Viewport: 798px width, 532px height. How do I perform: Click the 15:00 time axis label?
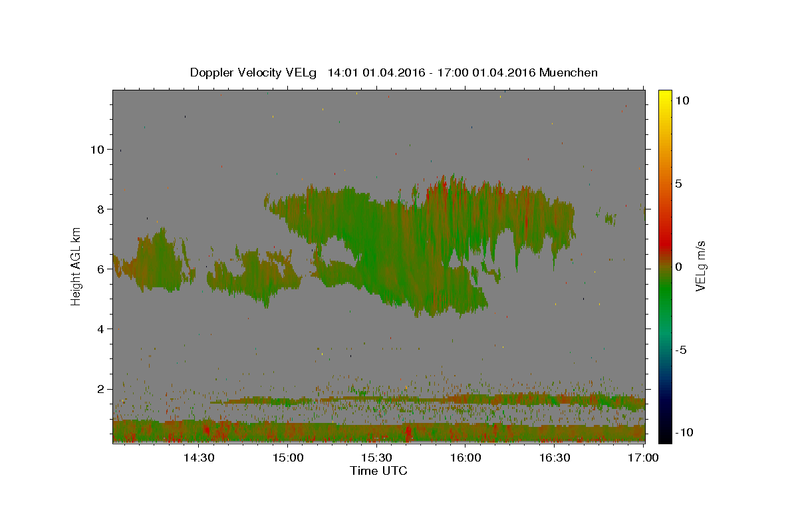click(x=288, y=458)
